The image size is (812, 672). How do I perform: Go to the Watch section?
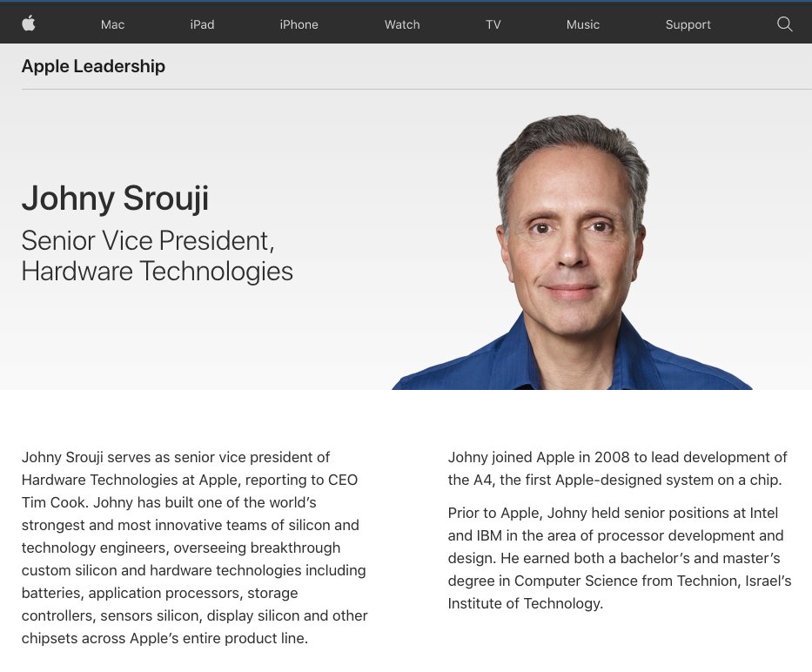[401, 24]
